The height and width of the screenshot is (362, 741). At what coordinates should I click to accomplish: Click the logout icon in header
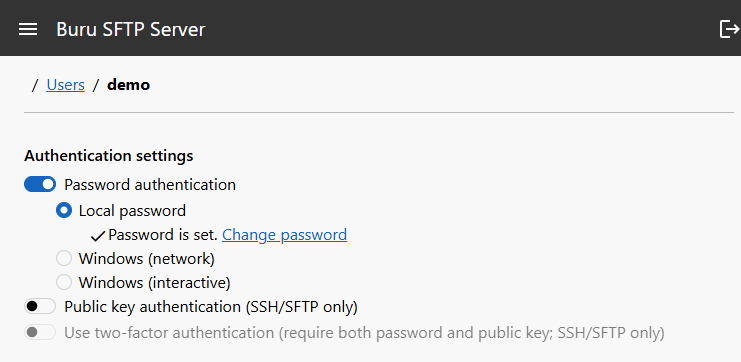[729, 29]
